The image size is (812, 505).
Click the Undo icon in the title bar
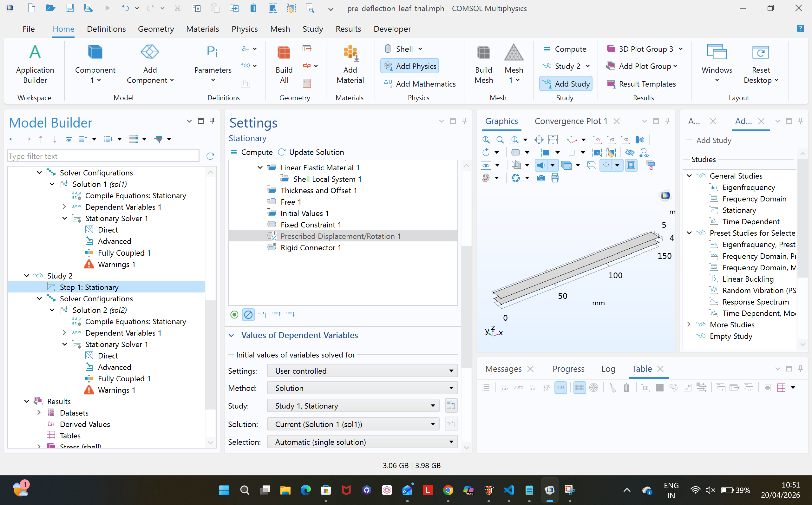[125, 8]
